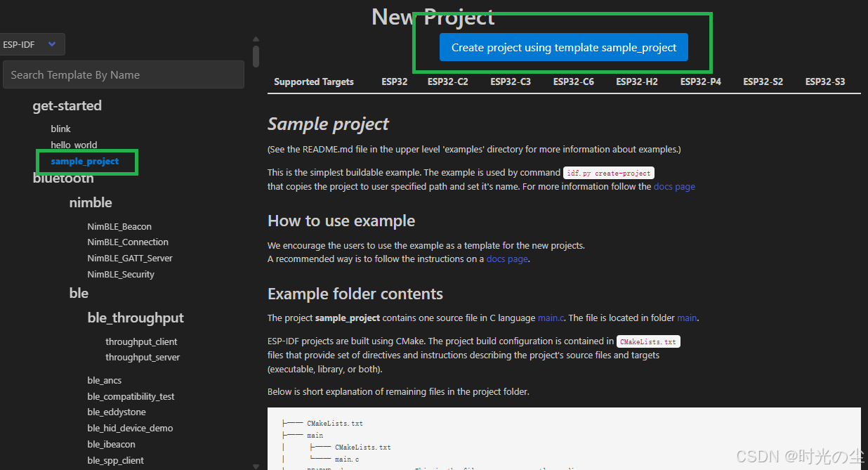Click the idf.py create-project code snippet
Screen dimensions: 868x470
[x=608, y=173]
